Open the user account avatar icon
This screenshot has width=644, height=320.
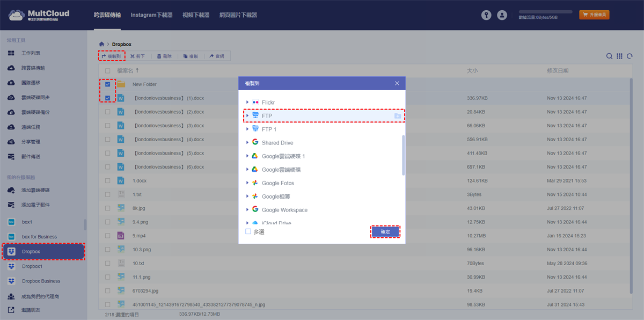click(502, 15)
